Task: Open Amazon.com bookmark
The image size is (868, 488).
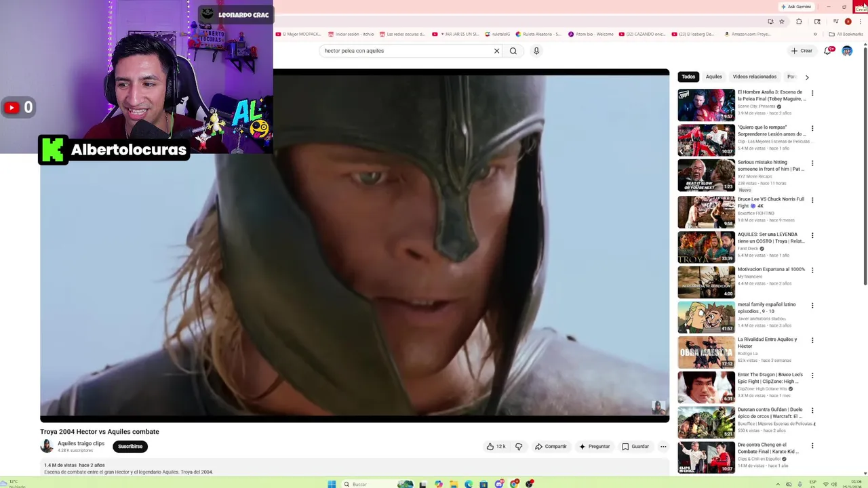Action: point(747,34)
